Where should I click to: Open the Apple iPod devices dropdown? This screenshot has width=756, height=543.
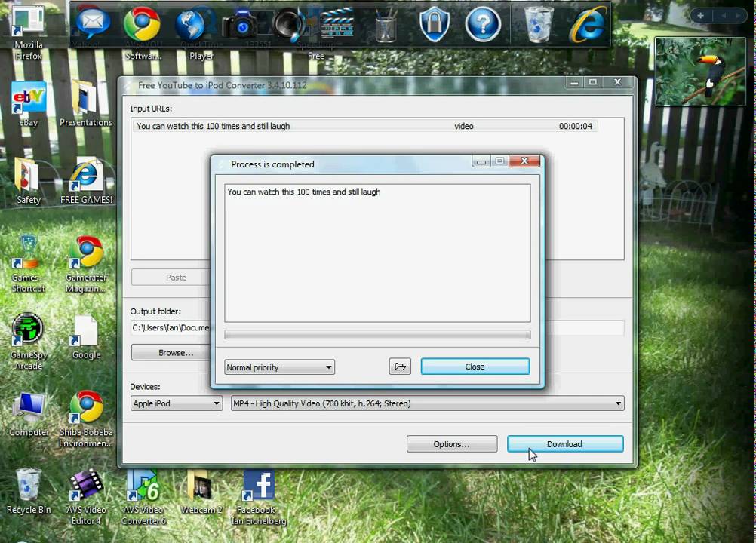click(x=177, y=403)
